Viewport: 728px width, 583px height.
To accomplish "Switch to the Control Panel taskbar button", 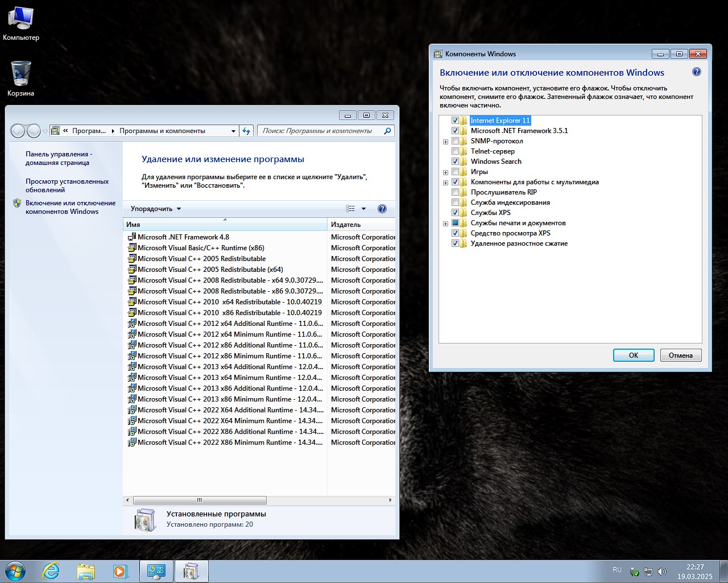I will [156, 571].
